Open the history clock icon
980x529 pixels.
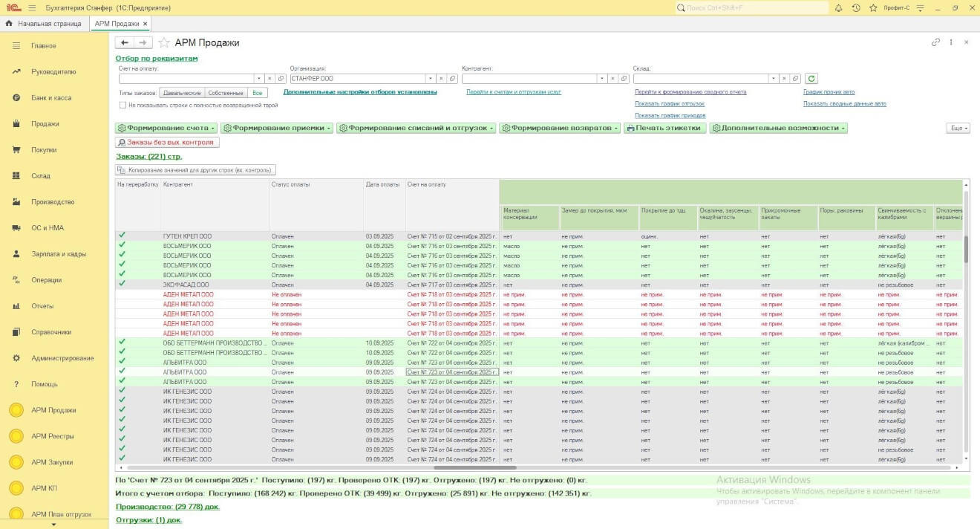(856, 8)
